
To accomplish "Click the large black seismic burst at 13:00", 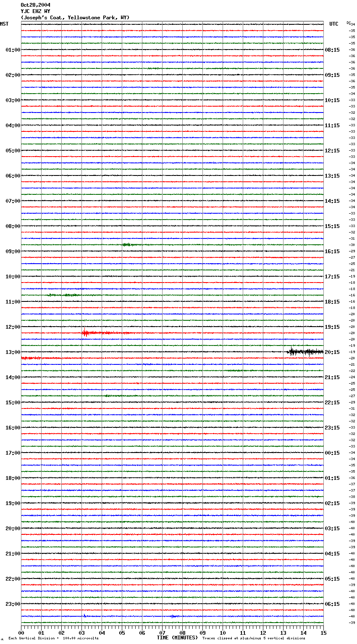I will tap(305, 352).
